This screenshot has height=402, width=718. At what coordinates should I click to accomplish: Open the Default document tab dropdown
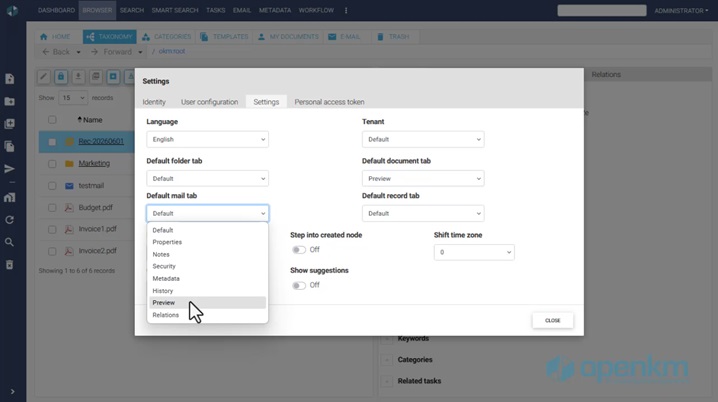(423, 179)
